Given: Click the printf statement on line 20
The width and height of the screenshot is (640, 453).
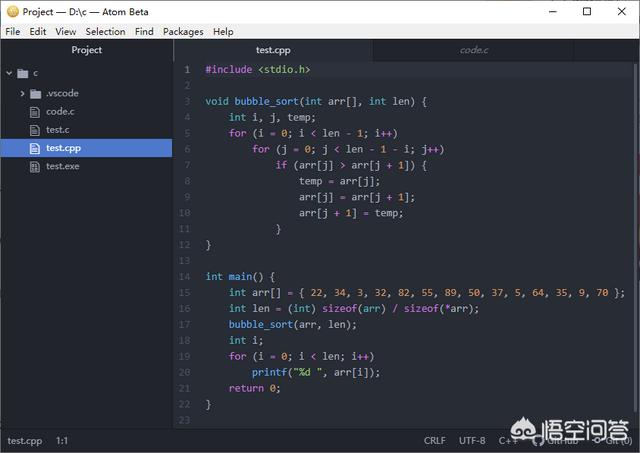Looking at the screenshot, I should coord(316,372).
